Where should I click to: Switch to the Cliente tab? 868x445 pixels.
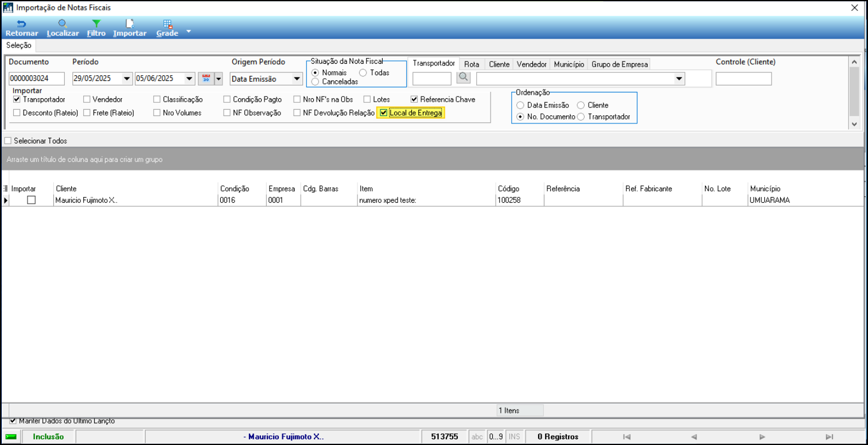499,64
